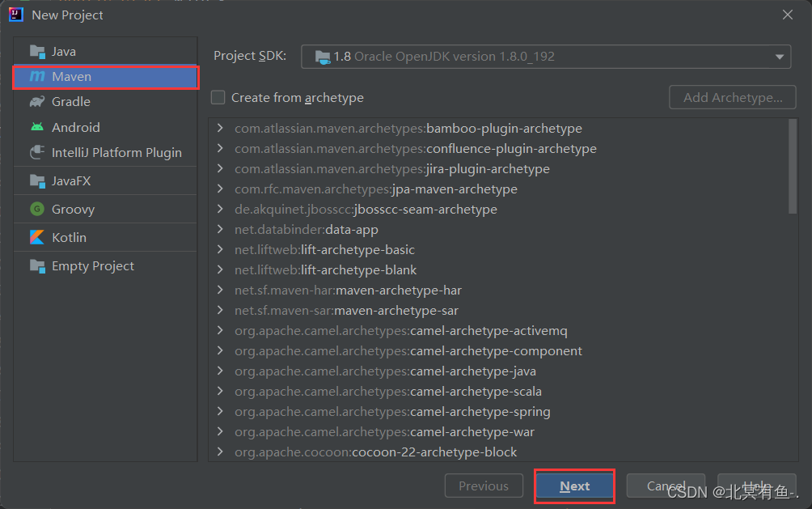
Task: Select jira-plugin-archetype text
Action: pyautogui.click(x=488, y=168)
